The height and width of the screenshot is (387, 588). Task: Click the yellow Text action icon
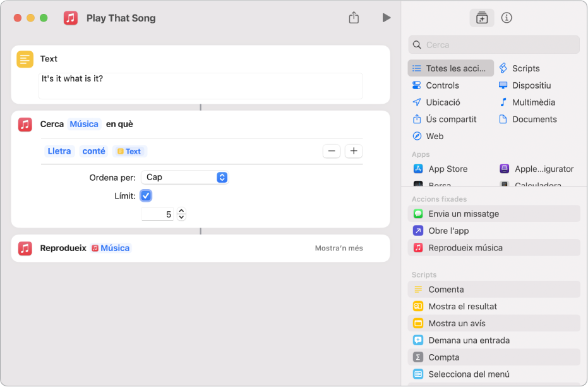tap(25, 59)
